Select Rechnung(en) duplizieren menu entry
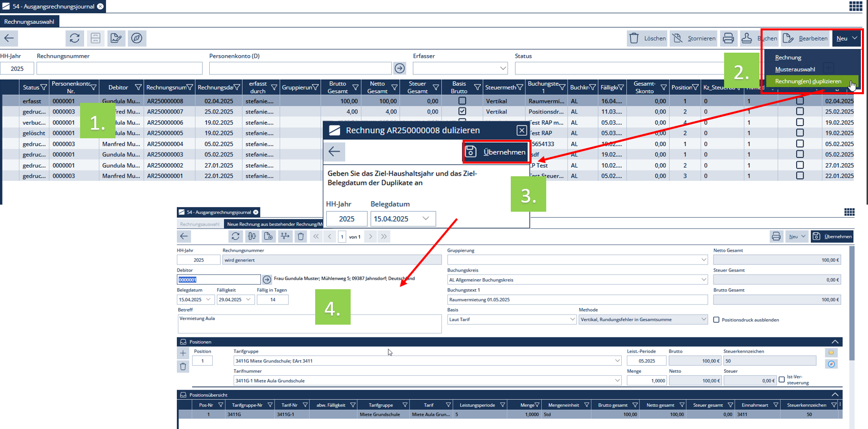The height and width of the screenshot is (429, 868). [x=808, y=81]
